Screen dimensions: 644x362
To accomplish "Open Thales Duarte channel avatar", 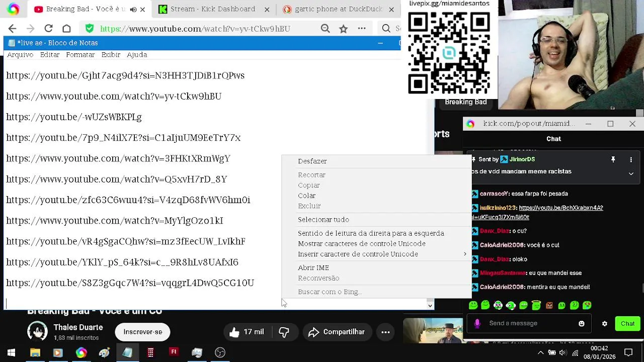I will pos(37,332).
